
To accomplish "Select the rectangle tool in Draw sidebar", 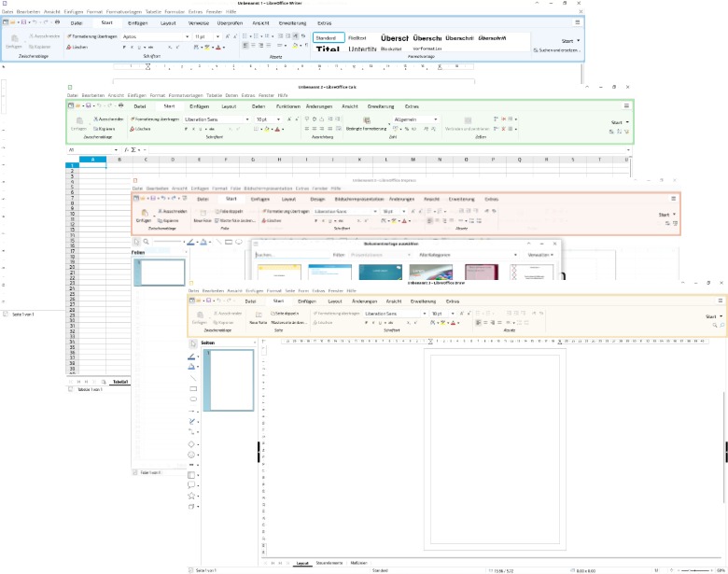I will tap(192, 388).
